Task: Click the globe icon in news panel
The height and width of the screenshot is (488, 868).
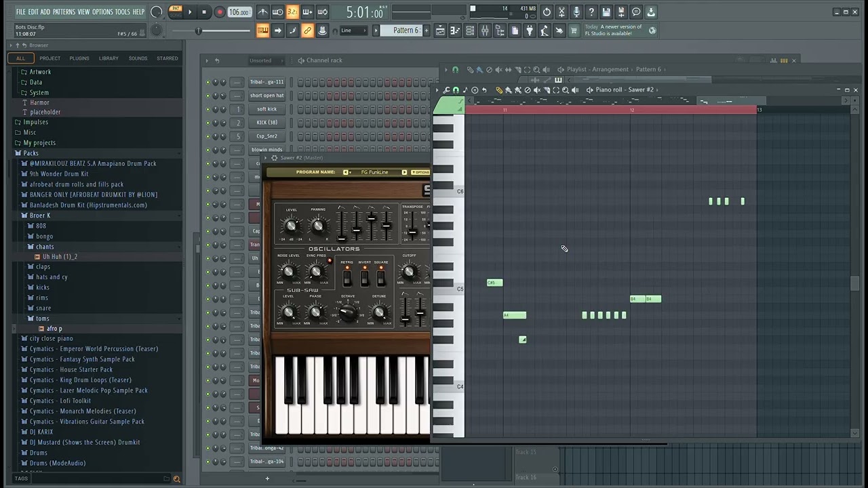Action: (652, 30)
